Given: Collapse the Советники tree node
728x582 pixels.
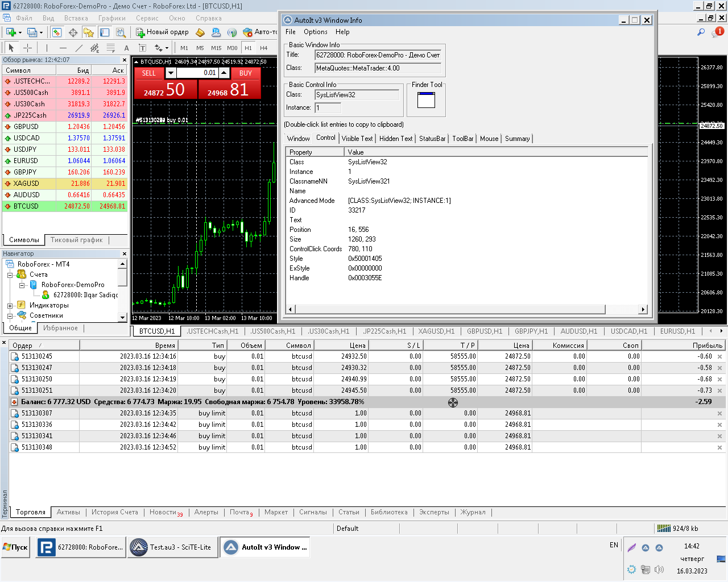Looking at the screenshot, I should [x=10, y=316].
